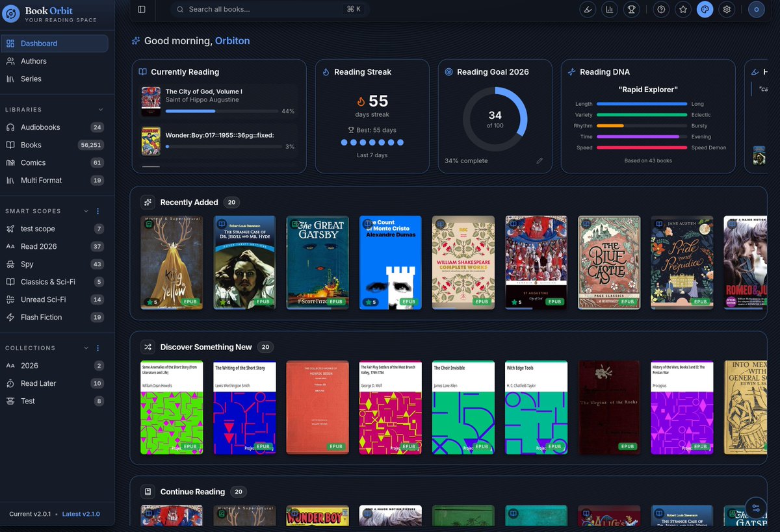Open the statistics bar chart icon

(x=610, y=9)
